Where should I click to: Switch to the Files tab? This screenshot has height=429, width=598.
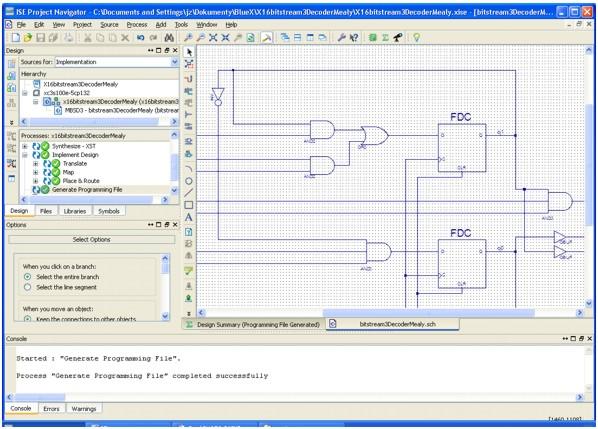tap(46, 211)
